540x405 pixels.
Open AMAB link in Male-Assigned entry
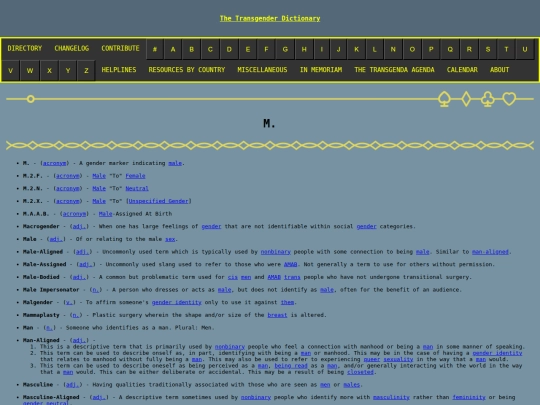290,264
